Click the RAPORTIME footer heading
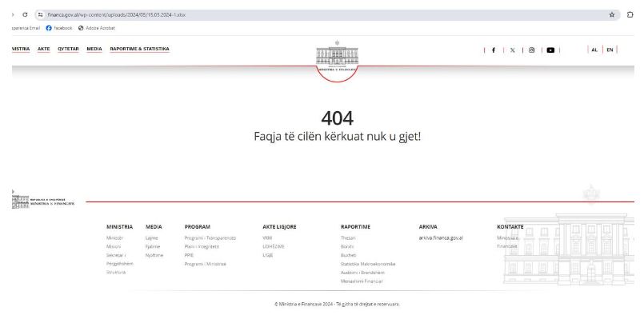Screen dimensions: 644x319 pos(355,226)
